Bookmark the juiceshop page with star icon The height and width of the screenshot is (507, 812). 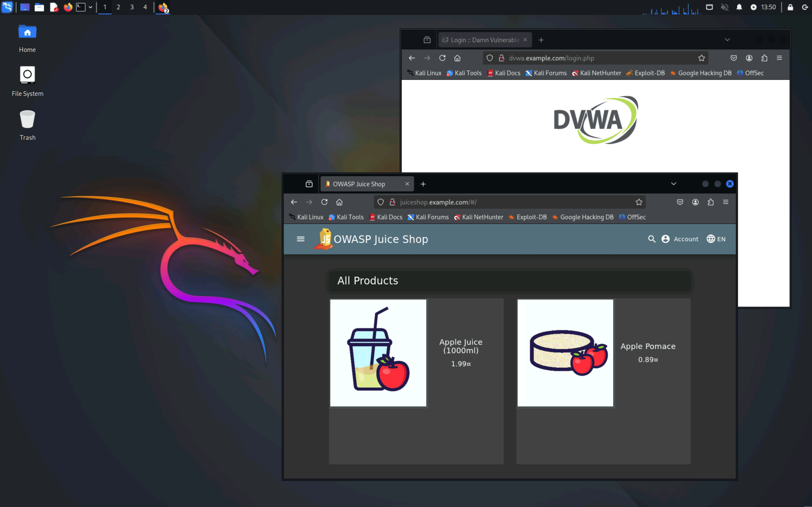(639, 202)
